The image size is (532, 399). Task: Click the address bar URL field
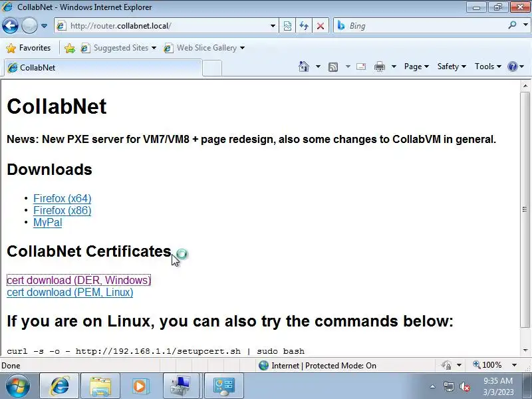coord(166,26)
